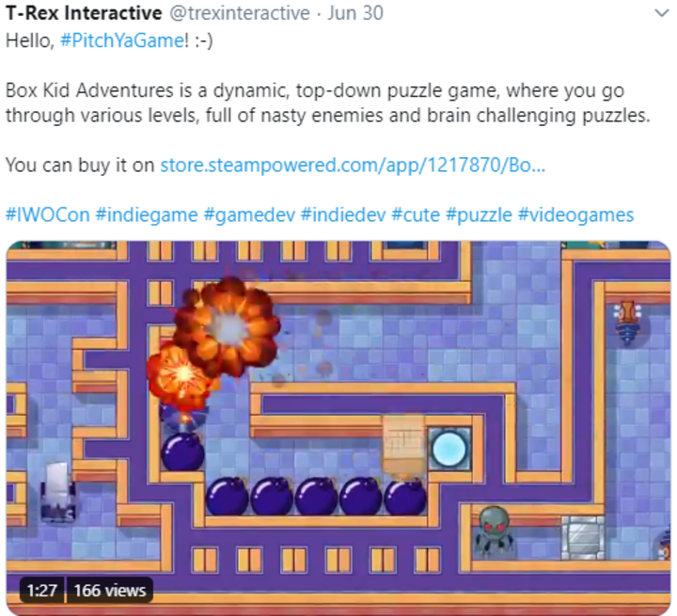Click the metal crate beside the robot

582,537
